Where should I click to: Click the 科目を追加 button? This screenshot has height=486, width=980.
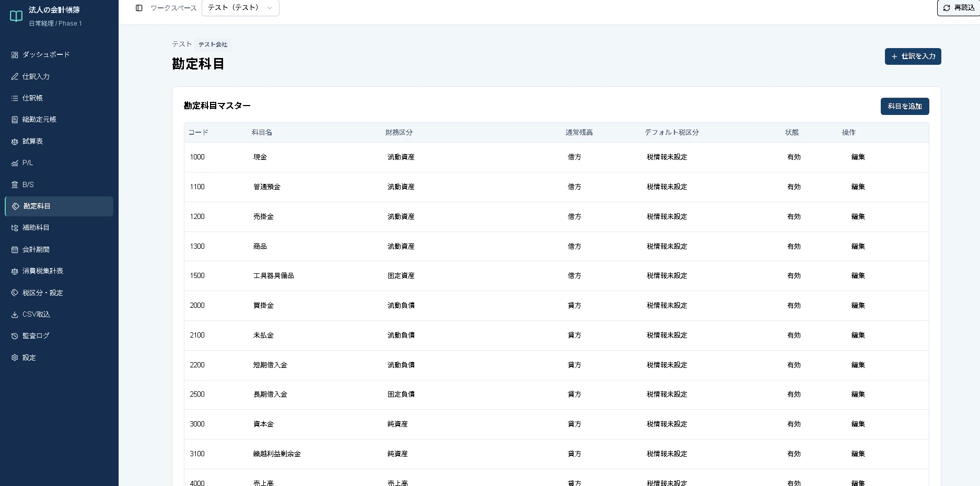(905, 106)
